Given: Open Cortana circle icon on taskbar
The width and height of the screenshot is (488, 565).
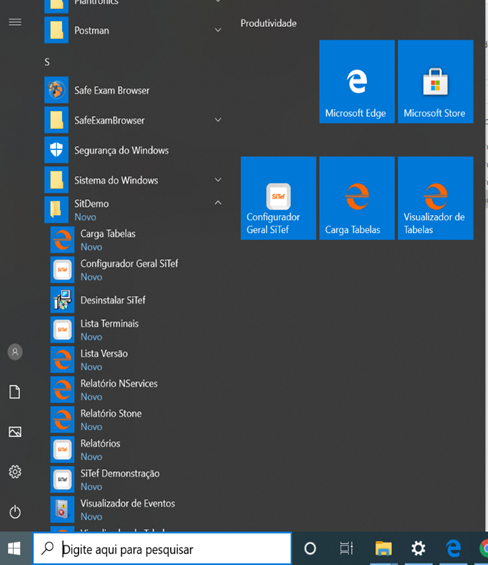Looking at the screenshot, I should pyautogui.click(x=310, y=549).
